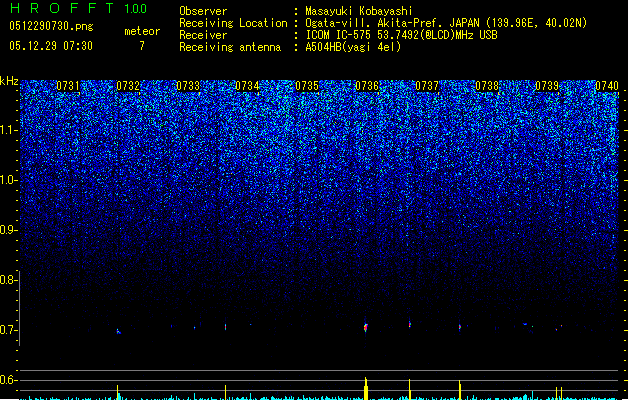629x400 pixels.
Task: Click observer name Masayuki Kobayashi
Action: point(359,11)
